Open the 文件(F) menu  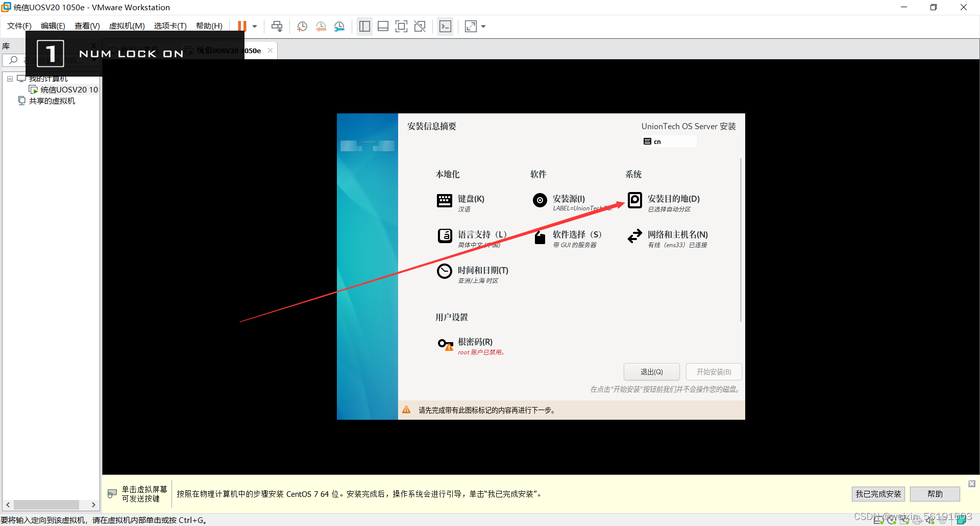coord(19,26)
